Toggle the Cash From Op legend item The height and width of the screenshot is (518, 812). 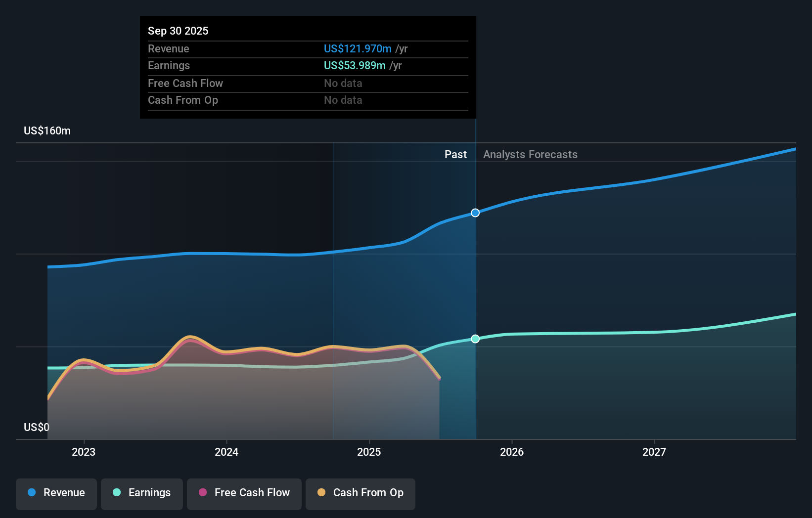pos(360,493)
